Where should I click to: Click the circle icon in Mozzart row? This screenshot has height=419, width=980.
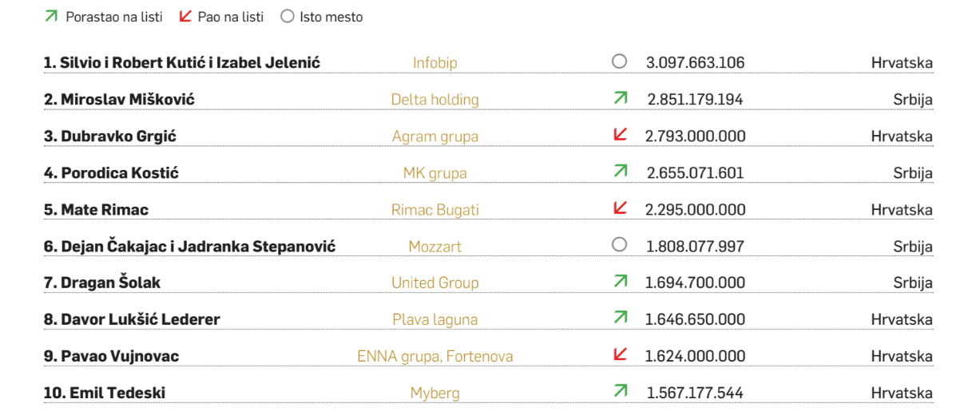tap(619, 245)
